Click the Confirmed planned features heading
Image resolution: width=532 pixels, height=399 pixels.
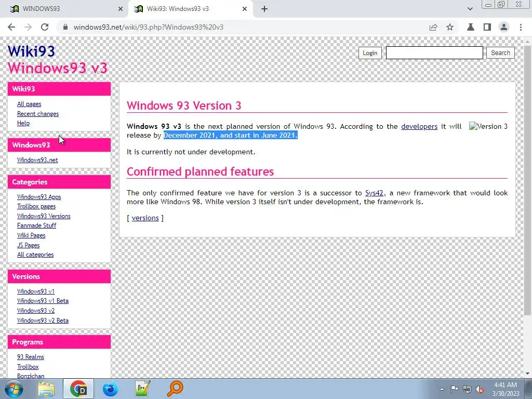(200, 171)
